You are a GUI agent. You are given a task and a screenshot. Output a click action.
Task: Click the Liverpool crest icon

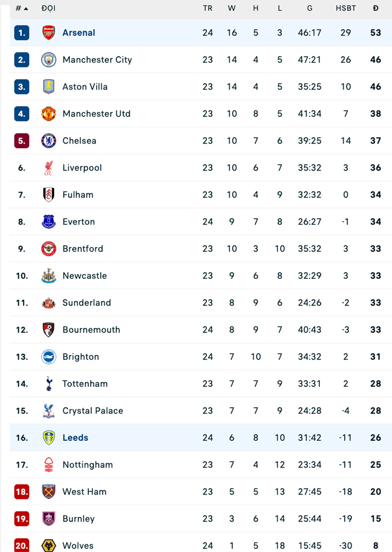tap(49, 168)
